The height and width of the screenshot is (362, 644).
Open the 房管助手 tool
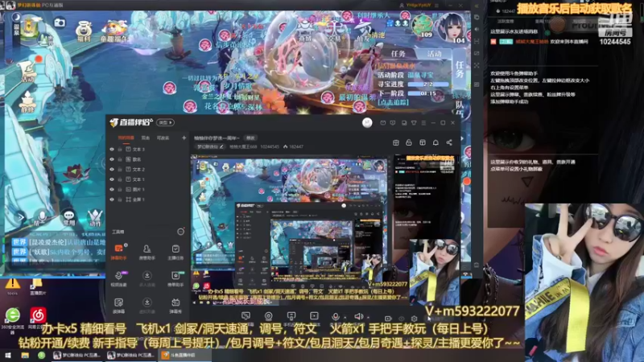[147, 252]
